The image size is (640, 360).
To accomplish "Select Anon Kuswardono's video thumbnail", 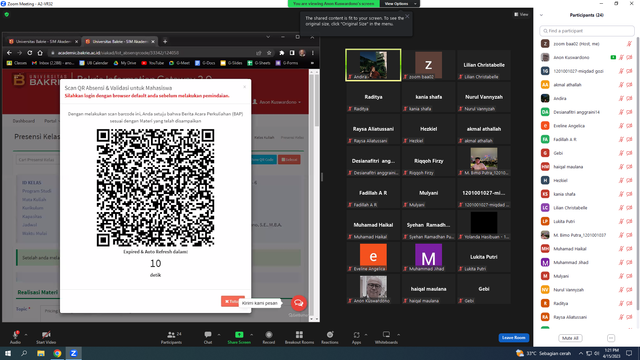I will 373,289.
